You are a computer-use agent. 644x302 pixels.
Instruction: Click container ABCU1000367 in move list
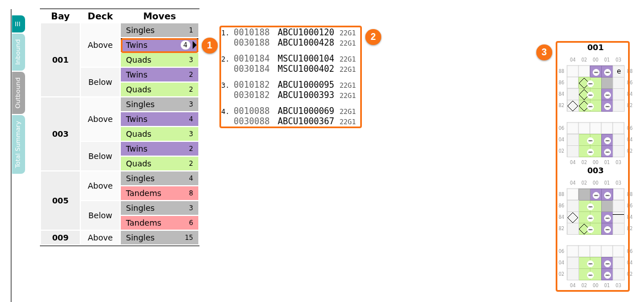(x=306, y=121)
